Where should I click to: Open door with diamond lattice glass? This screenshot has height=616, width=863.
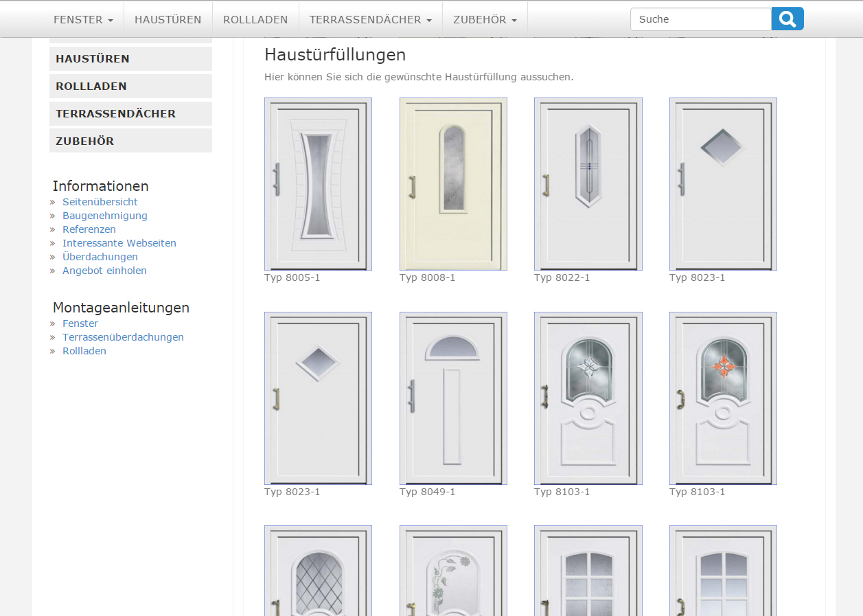(318, 571)
